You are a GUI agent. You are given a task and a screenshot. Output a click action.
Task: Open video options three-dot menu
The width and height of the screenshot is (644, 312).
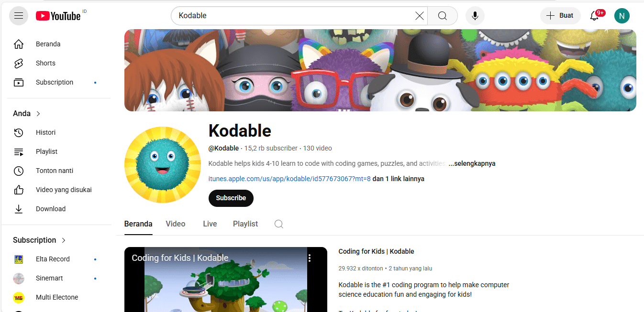click(310, 258)
